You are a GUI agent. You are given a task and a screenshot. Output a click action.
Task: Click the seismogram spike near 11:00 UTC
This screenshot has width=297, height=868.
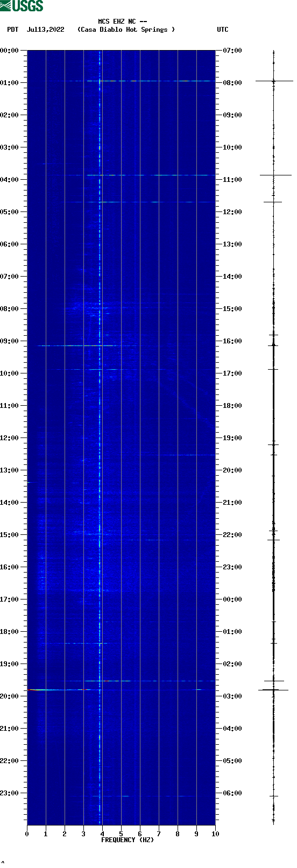coord(275,175)
